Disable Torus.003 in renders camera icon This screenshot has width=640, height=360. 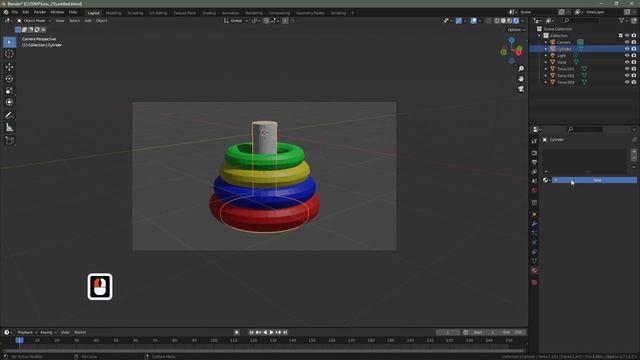click(634, 82)
